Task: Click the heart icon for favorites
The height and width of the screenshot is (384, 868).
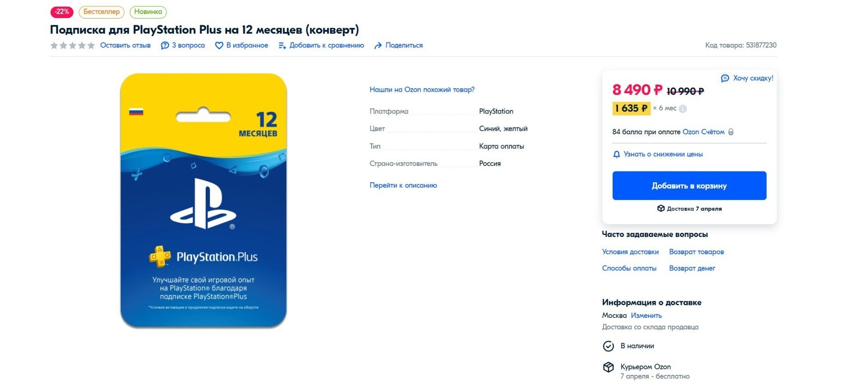Action: (219, 46)
